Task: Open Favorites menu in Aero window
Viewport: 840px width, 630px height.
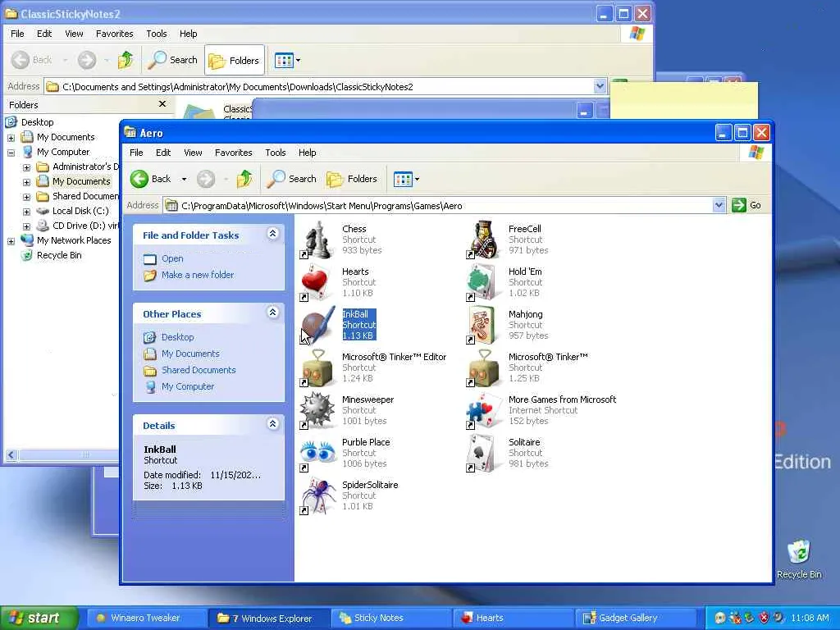Action: [234, 153]
